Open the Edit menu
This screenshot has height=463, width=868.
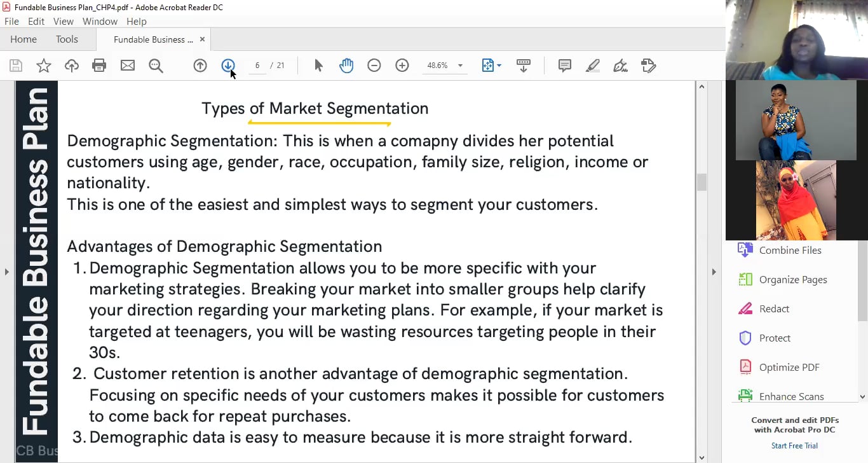coord(36,21)
